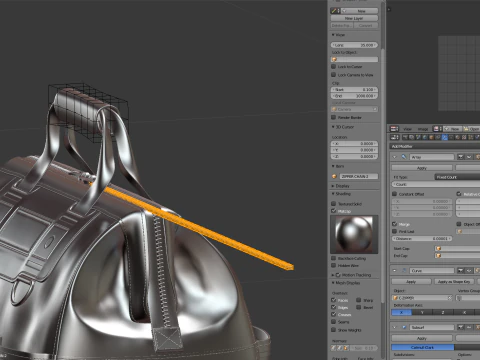Open the View menu in image editor
The image size is (480, 360).
coord(407,129)
